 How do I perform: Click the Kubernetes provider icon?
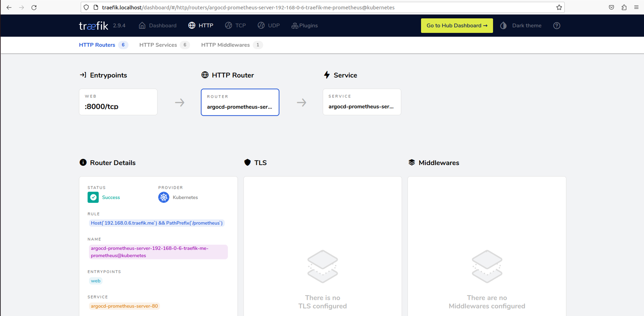pos(164,197)
